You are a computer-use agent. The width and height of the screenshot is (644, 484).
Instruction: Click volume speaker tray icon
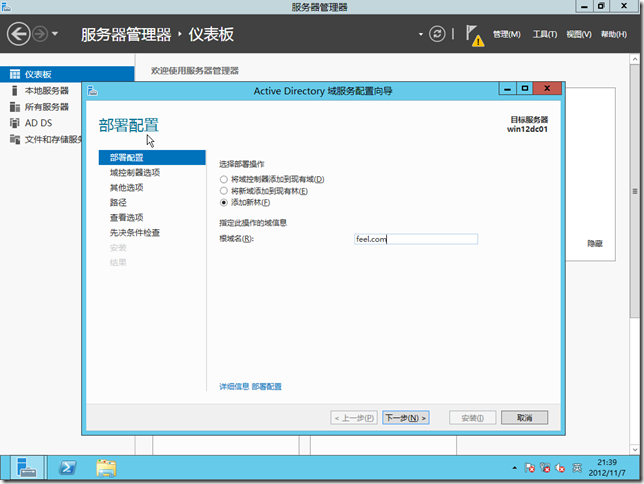click(560, 468)
